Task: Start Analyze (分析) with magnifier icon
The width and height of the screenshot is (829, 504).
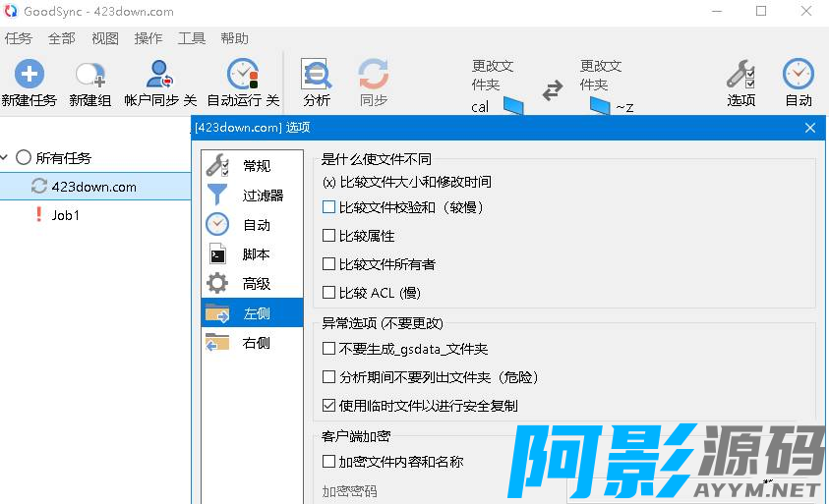Action: 317,74
